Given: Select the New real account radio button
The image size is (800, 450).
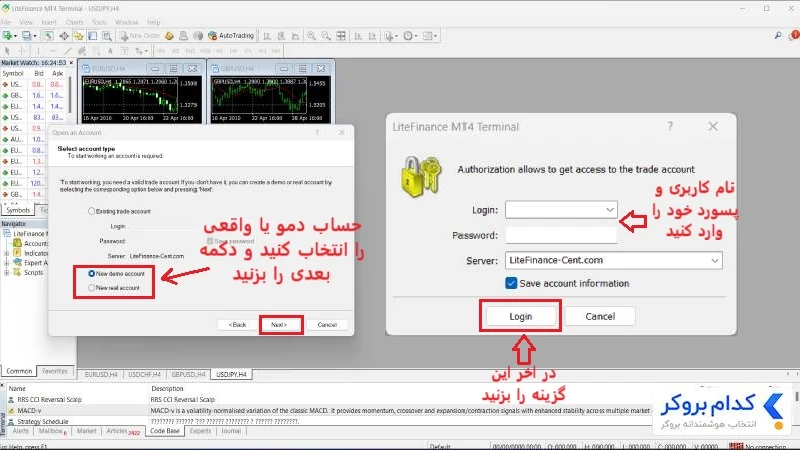Looking at the screenshot, I should tap(91, 288).
